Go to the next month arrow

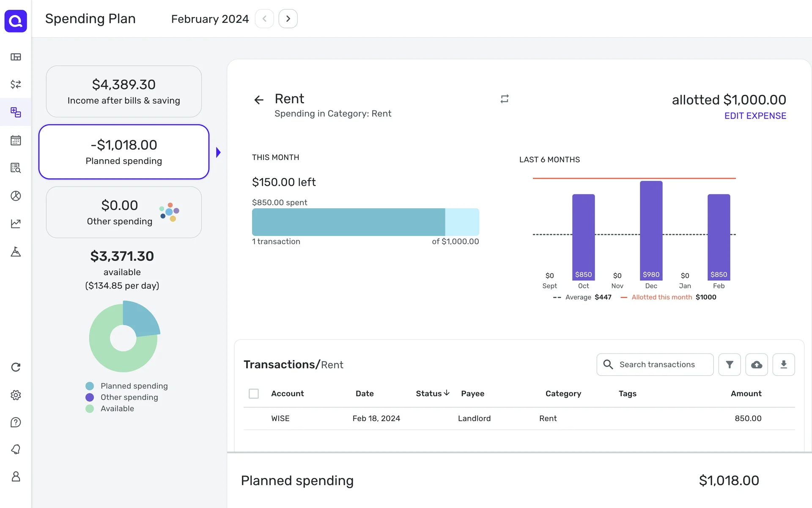288,19
